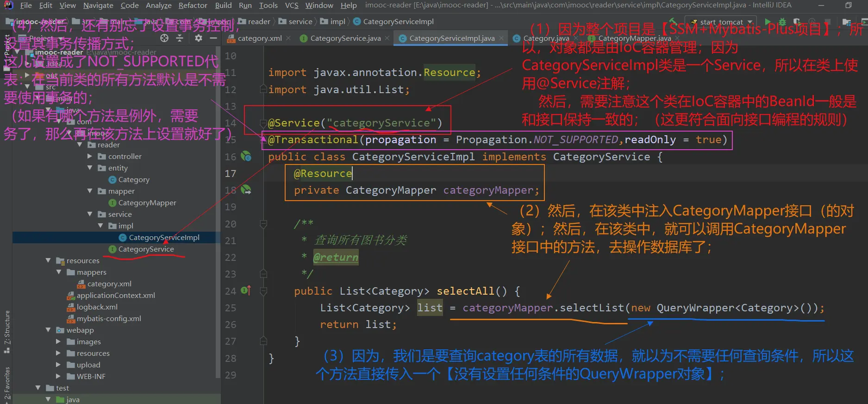Click the Collapse All icon in Project panel
This screenshot has height=404, width=868.
tap(180, 38)
